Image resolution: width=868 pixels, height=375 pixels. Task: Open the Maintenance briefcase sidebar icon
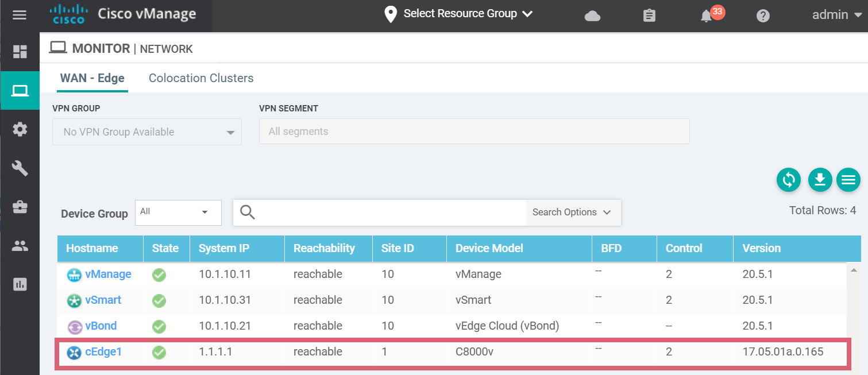(20, 207)
